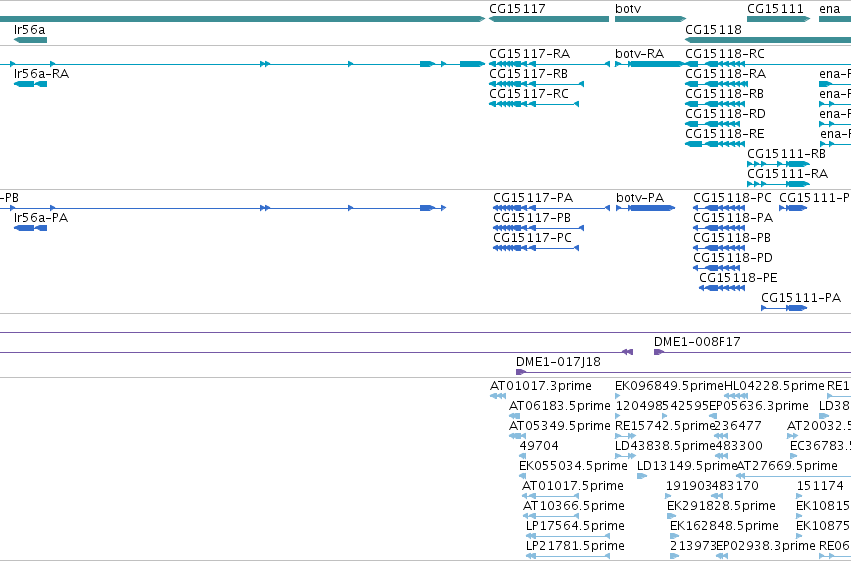This screenshot has width=851, height=561.
Task: Click the LP21781.5prime EST label
Action: coord(575,546)
